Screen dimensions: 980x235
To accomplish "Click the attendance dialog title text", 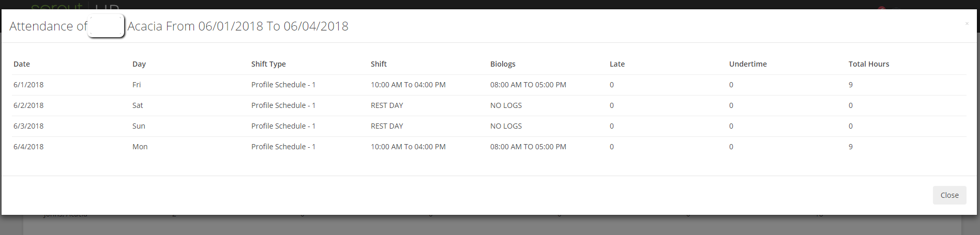I will [x=237, y=26].
